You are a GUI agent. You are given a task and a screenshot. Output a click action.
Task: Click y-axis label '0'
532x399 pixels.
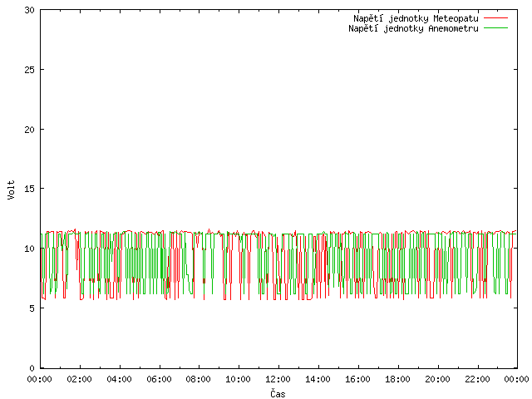[x=32, y=368]
